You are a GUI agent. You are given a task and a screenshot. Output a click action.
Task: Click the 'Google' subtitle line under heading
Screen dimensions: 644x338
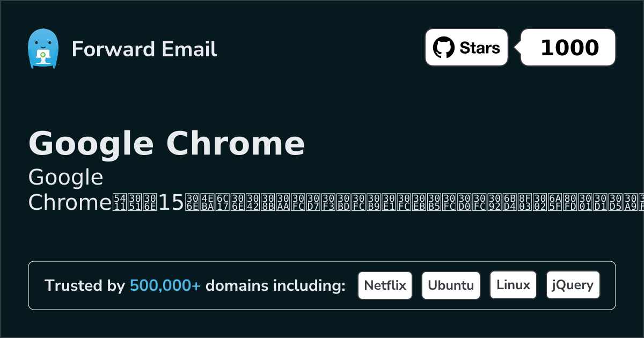pyautogui.click(x=65, y=177)
